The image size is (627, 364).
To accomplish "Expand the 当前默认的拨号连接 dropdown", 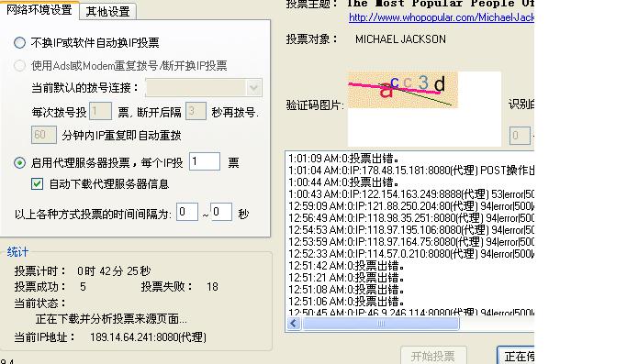I will coord(253,88).
